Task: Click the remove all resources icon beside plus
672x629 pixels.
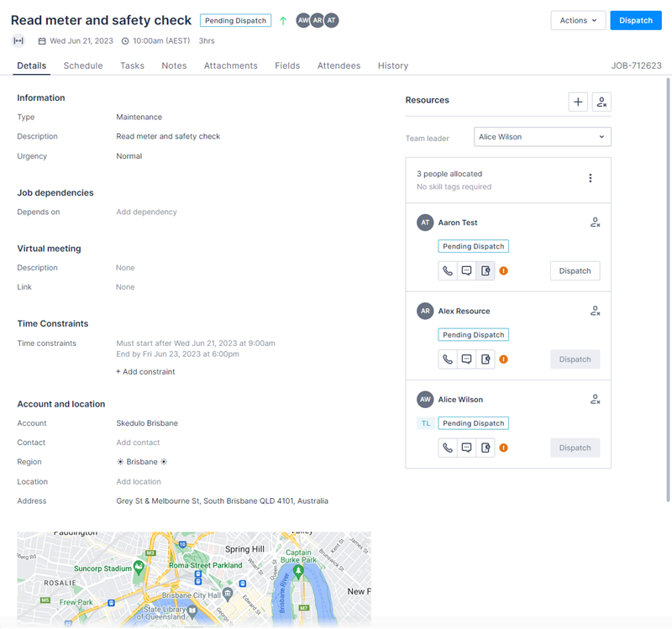Action: pyautogui.click(x=601, y=101)
